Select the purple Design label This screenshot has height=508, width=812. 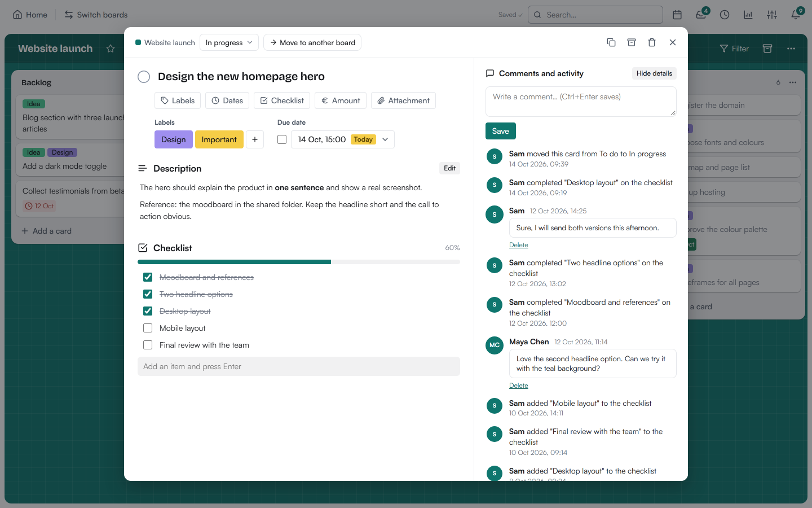(x=174, y=139)
